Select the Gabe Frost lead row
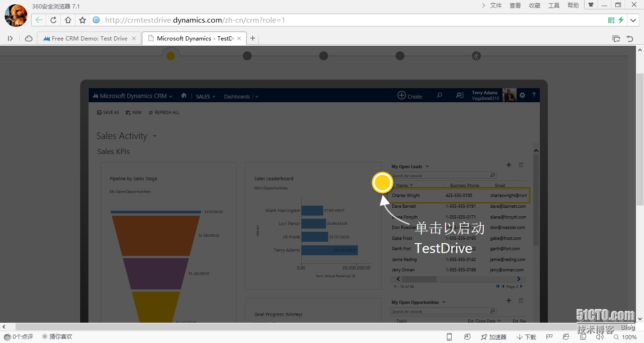This screenshot has width=644, height=343. [x=458, y=238]
